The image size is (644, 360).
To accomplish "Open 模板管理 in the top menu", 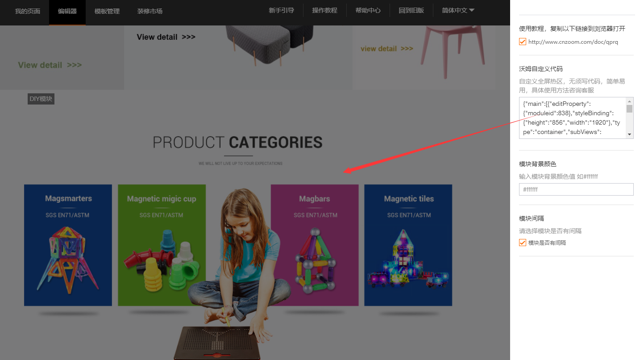I will tap(107, 11).
